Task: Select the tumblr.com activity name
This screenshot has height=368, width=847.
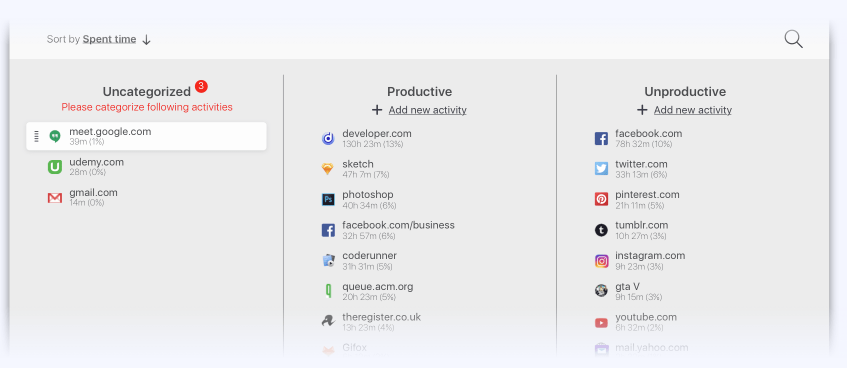Action: click(641, 225)
